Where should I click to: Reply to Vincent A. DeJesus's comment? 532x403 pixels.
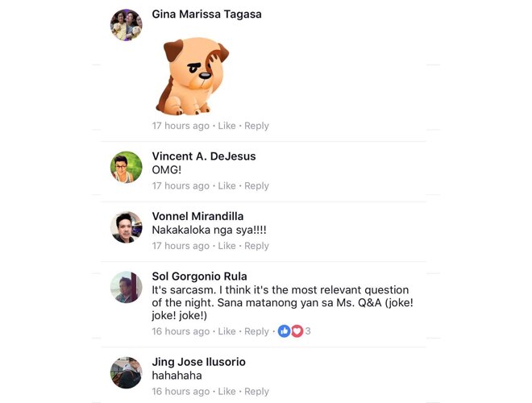click(256, 186)
